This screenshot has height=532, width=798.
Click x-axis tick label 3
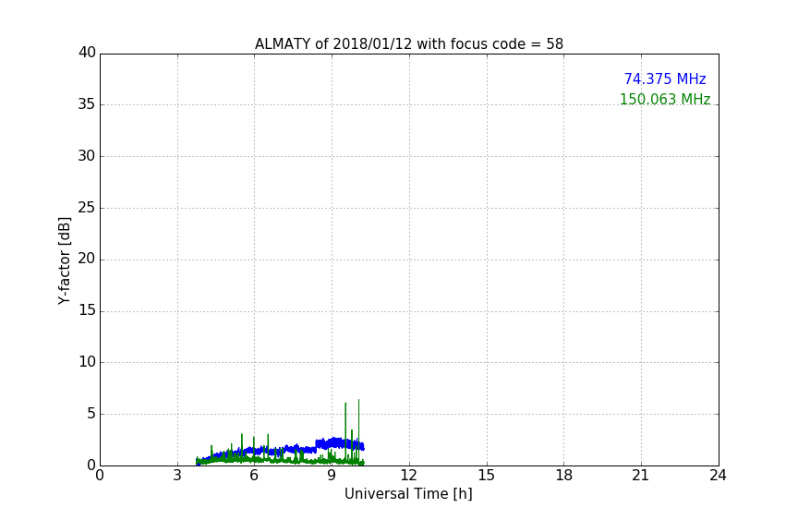[177, 476]
